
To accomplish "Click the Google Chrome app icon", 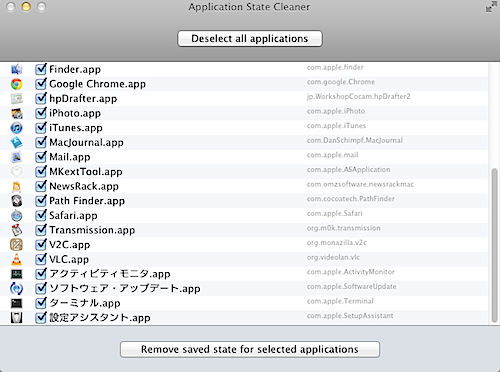I will pos(16,84).
